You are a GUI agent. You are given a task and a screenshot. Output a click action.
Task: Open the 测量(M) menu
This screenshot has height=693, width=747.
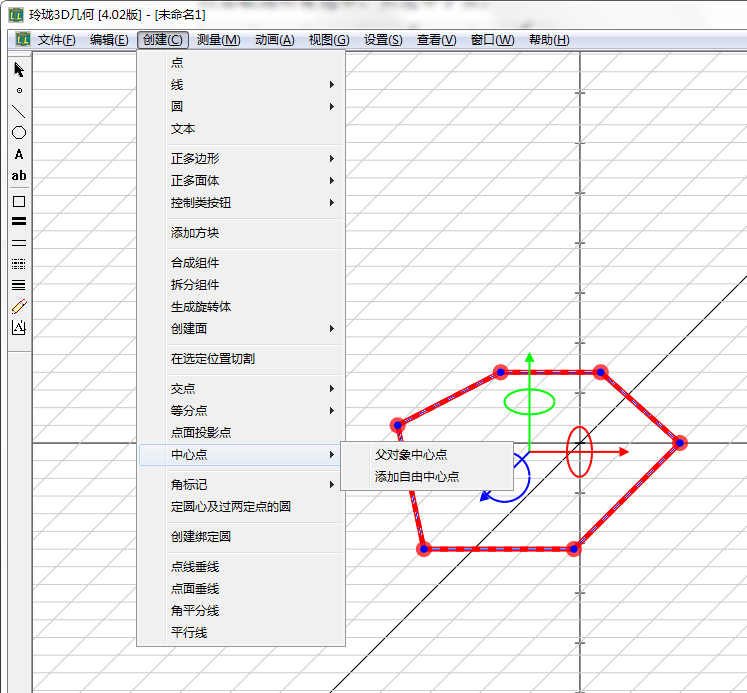click(x=218, y=40)
